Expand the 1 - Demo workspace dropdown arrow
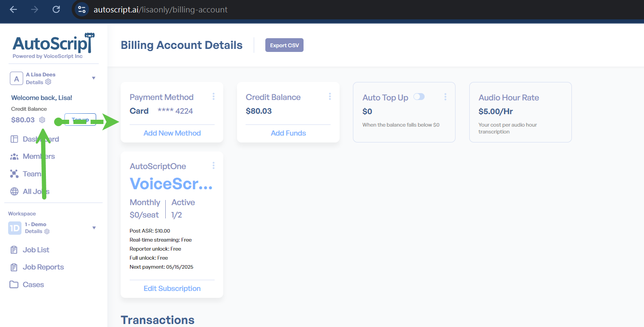The image size is (644, 327). point(94,228)
